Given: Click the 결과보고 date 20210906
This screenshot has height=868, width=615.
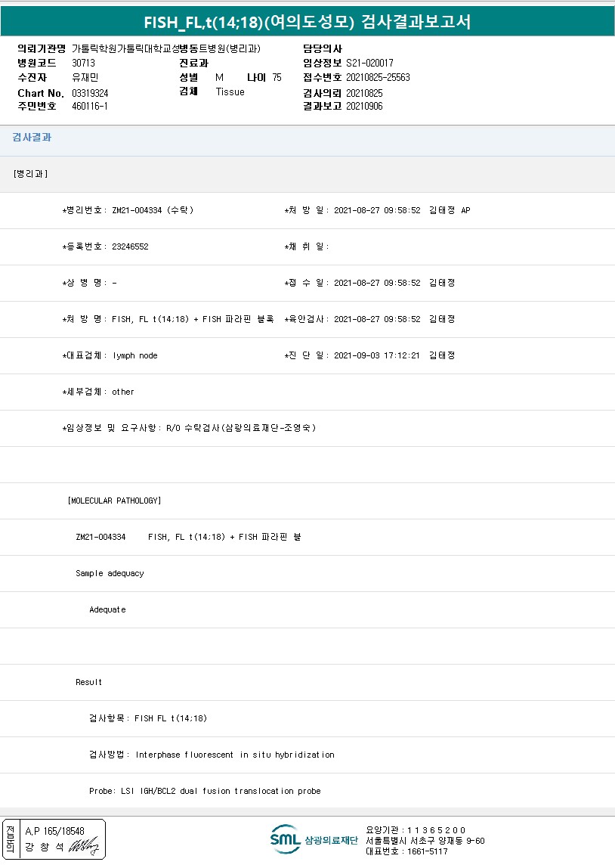Looking at the screenshot, I should tap(364, 107).
